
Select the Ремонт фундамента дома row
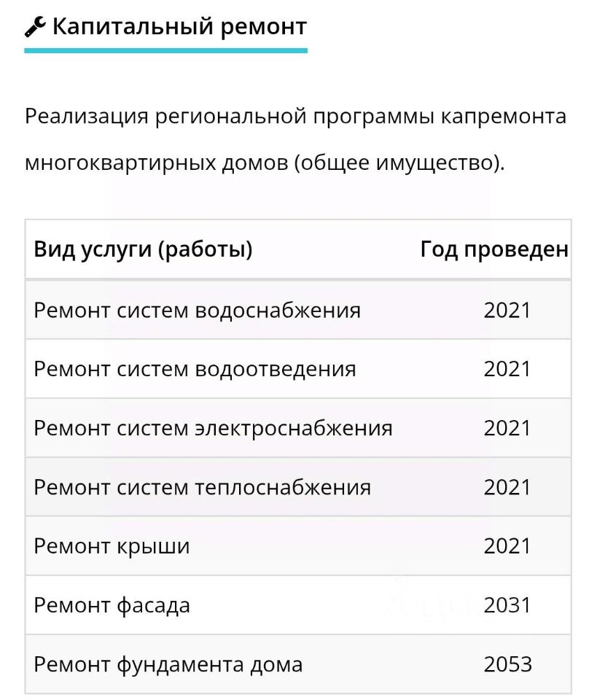168,664
